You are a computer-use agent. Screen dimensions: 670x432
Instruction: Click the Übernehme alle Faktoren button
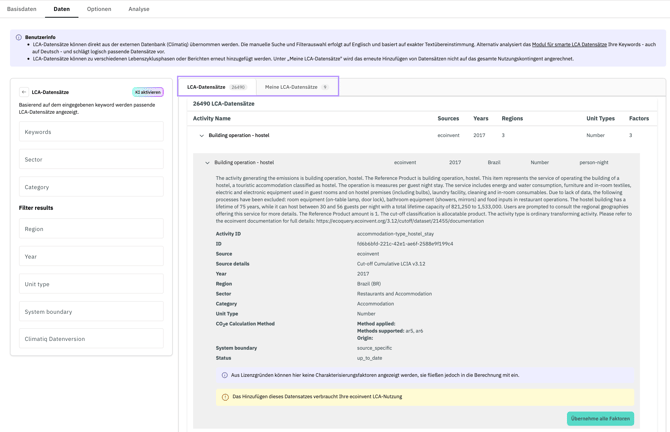[x=600, y=419]
